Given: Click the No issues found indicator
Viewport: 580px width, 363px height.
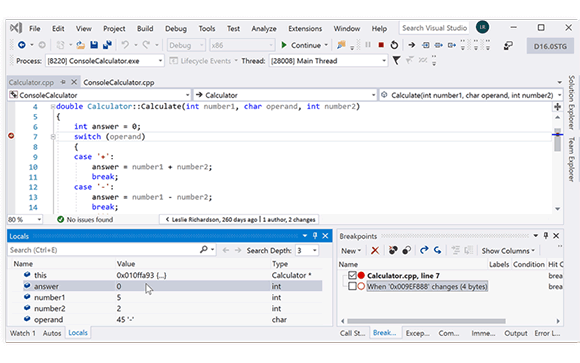Looking at the screenshot, I should click(x=85, y=219).
